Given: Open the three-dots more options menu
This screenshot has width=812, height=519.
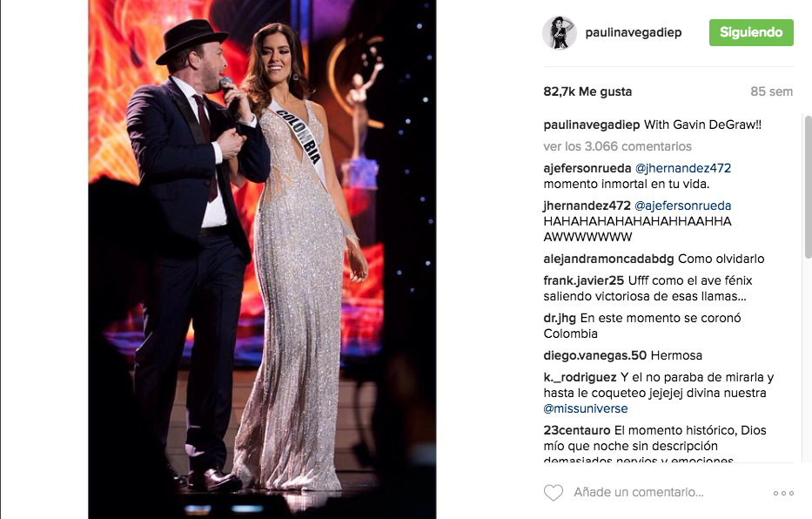Looking at the screenshot, I should tap(783, 493).
